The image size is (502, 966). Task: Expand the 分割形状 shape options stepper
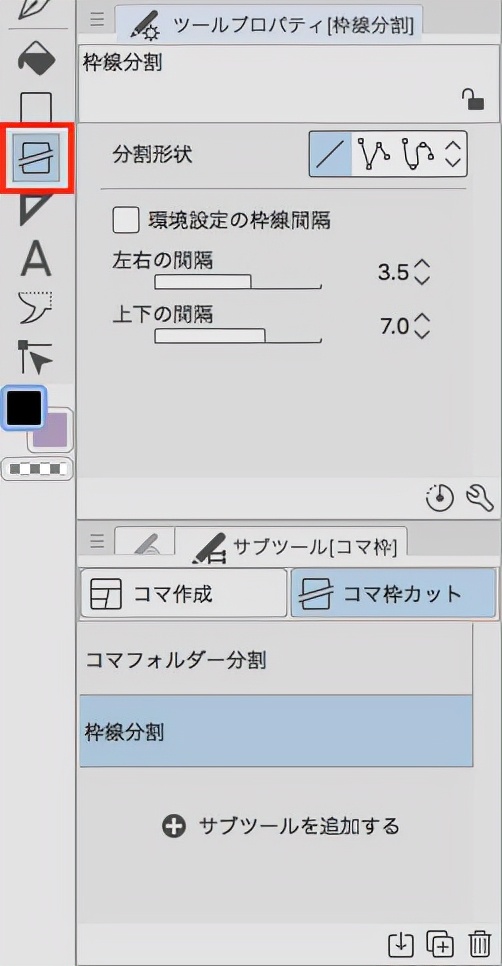453,153
